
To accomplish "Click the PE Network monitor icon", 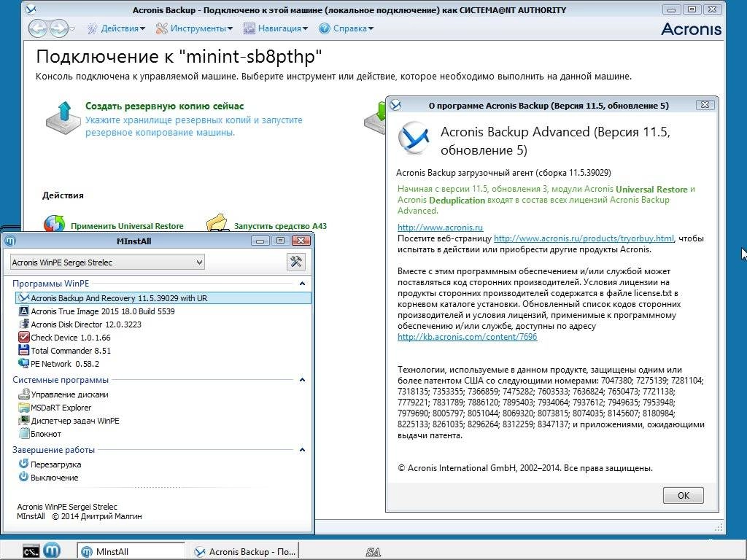I will [23, 363].
